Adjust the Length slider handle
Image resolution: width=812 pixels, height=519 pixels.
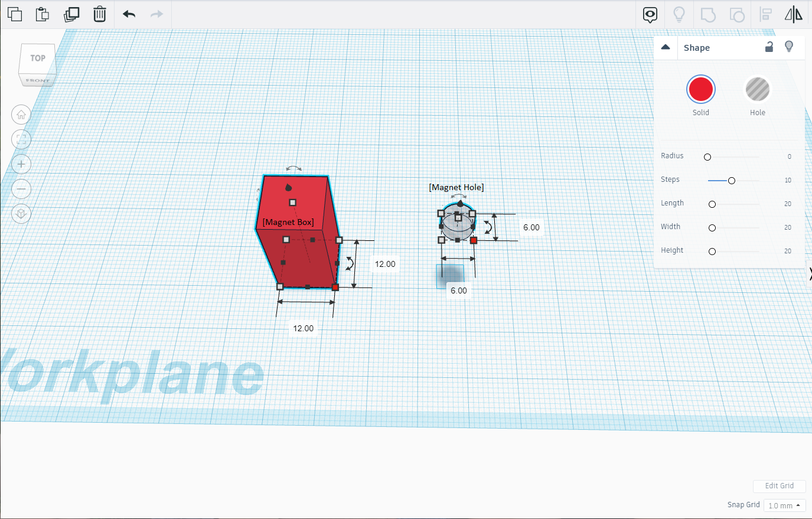712,204
